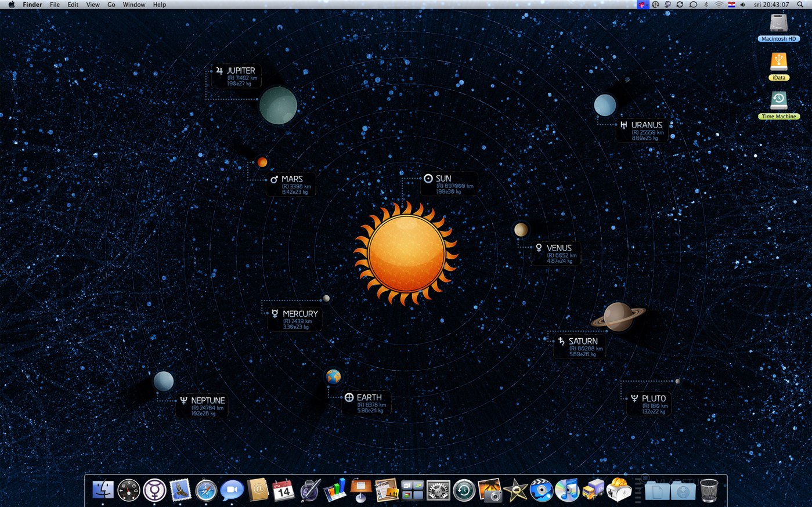Open Spotlight search magnifier in menu bar
The image size is (812, 507).
(x=800, y=5)
